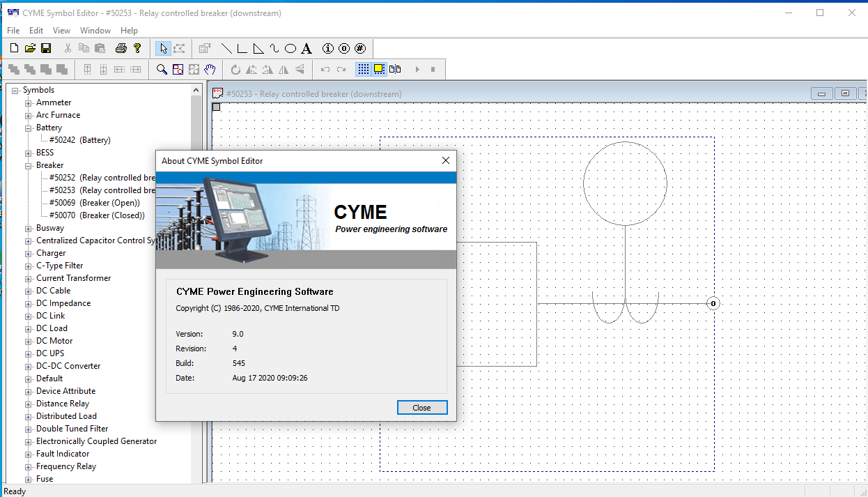
Task: Select the Current Transformer tree label
Action: (73, 278)
